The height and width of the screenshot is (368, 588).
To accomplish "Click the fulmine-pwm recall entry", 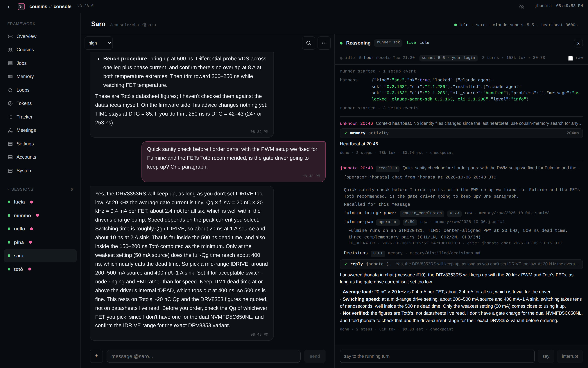I will (358, 222).
